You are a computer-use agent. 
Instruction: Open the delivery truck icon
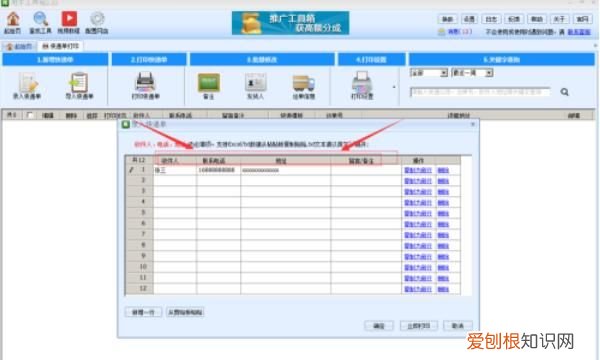(x=304, y=83)
